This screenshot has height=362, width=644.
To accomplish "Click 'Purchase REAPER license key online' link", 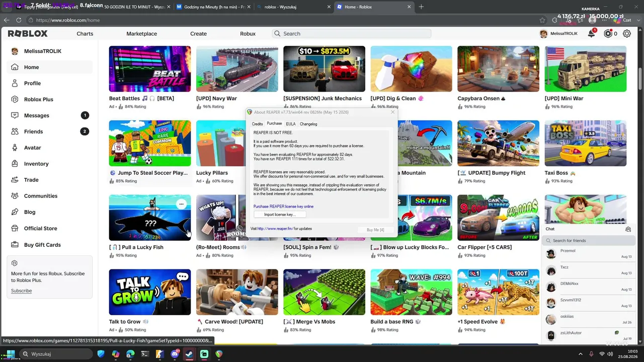I will 283,207.
